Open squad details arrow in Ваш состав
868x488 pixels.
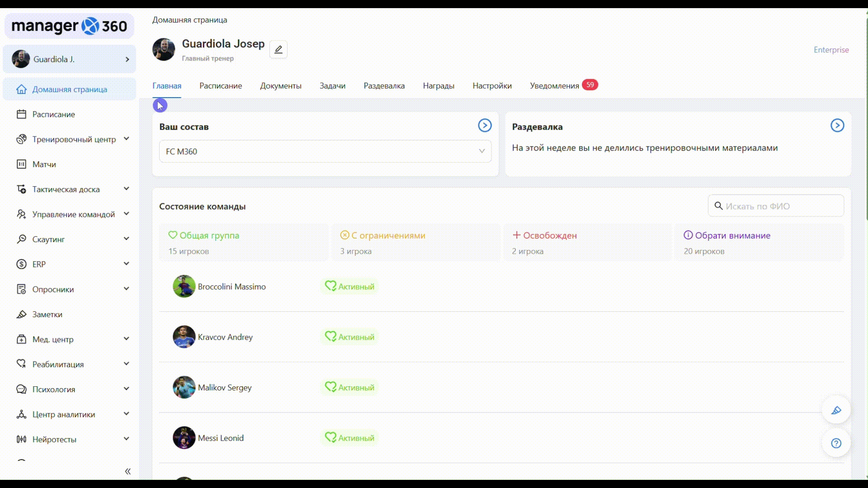(485, 126)
